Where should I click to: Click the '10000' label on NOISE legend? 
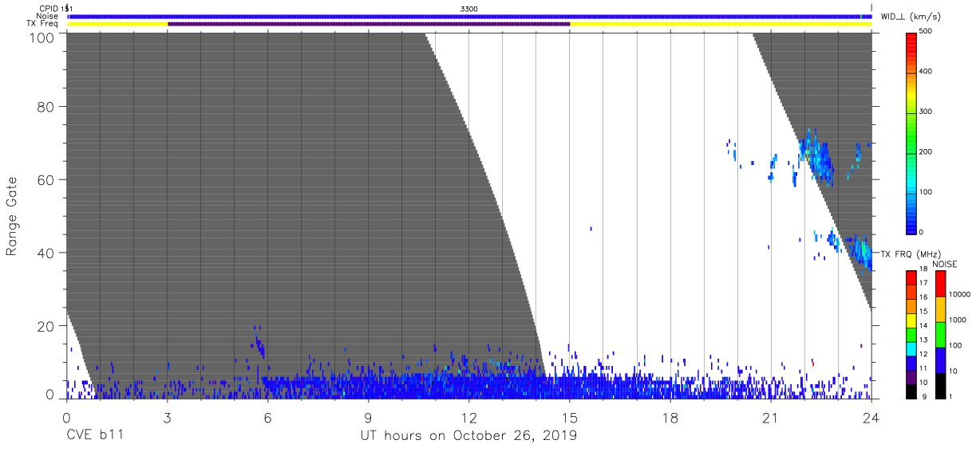coord(959,294)
